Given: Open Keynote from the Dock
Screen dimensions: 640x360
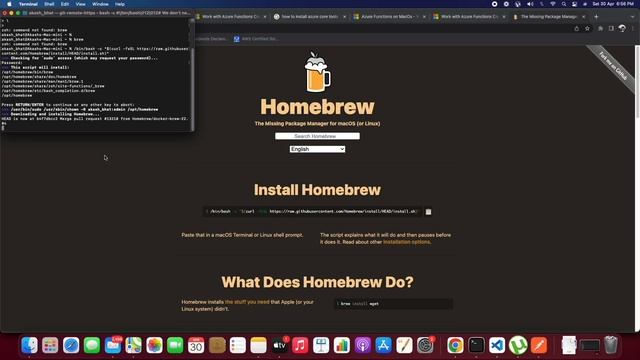Looking at the screenshot, I should (321, 345).
